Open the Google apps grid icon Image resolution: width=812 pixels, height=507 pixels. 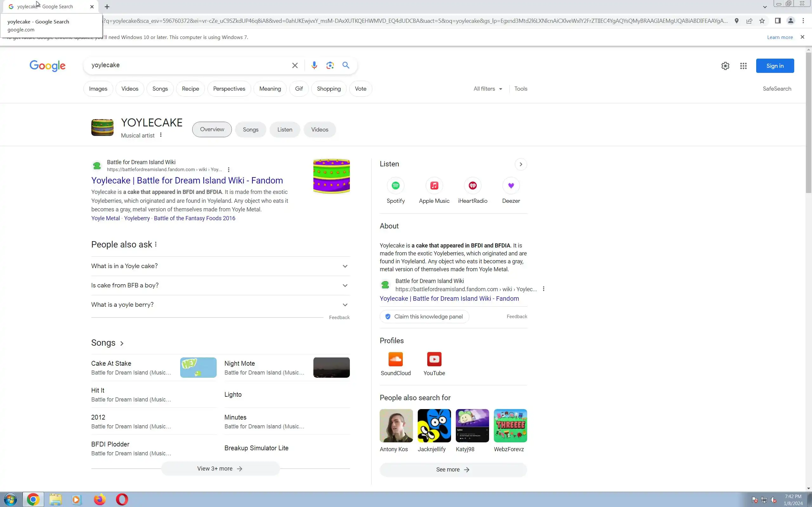(x=743, y=66)
